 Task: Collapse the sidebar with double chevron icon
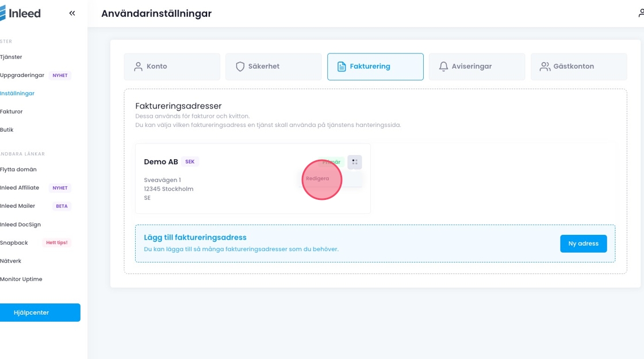72,13
